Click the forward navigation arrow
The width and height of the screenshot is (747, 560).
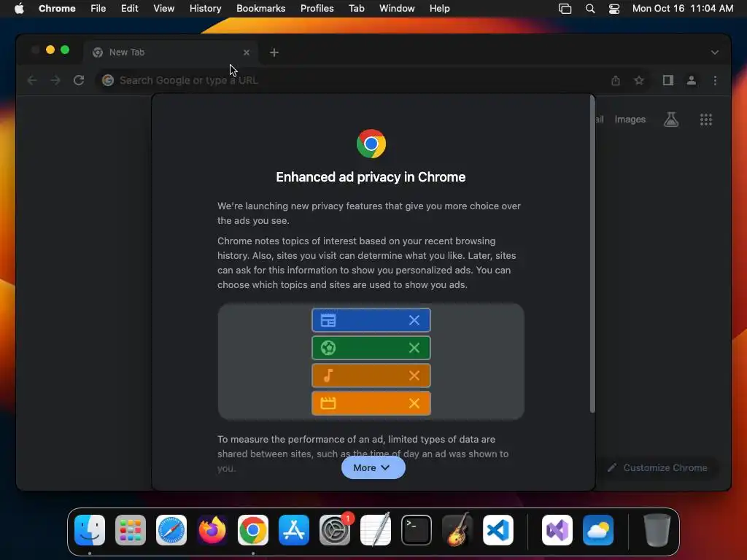pos(55,80)
